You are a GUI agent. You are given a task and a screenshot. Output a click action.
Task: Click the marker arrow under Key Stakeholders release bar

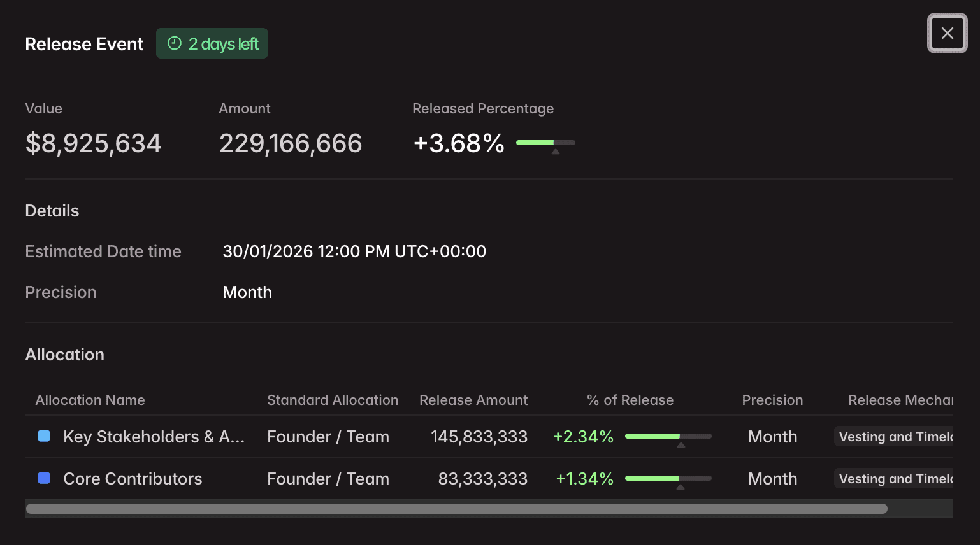[681, 446]
